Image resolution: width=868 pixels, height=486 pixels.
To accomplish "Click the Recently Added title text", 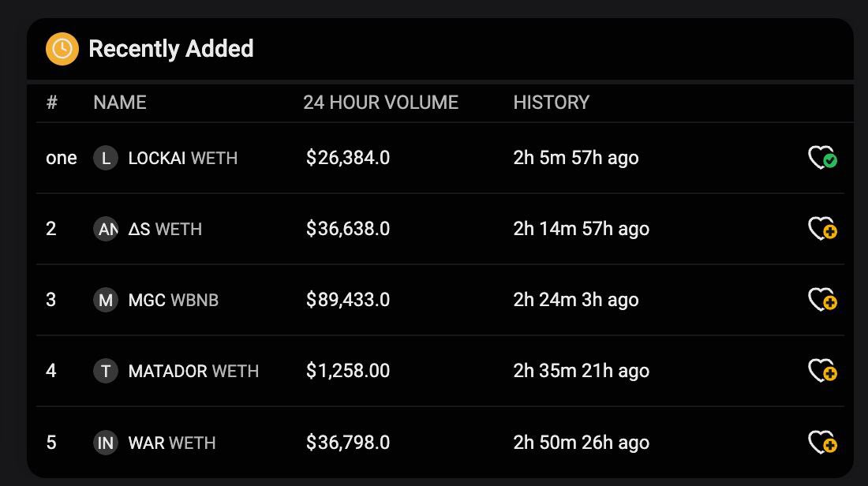I will pyautogui.click(x=171, y=49).
